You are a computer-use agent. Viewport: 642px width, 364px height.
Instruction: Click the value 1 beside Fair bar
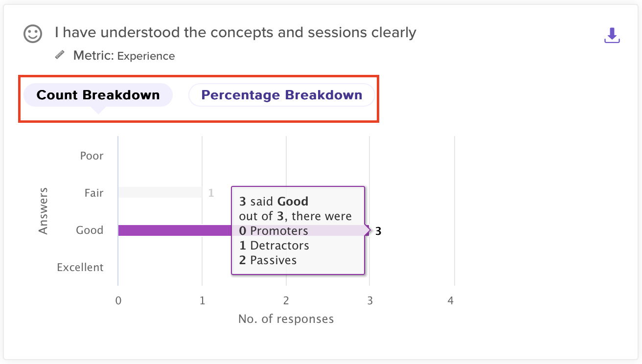coord(211,193)
